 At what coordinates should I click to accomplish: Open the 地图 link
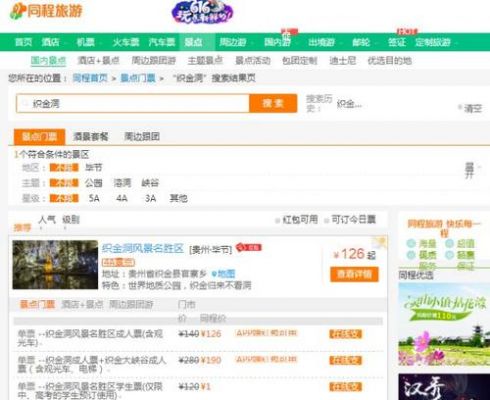click(x=227, y=274)
